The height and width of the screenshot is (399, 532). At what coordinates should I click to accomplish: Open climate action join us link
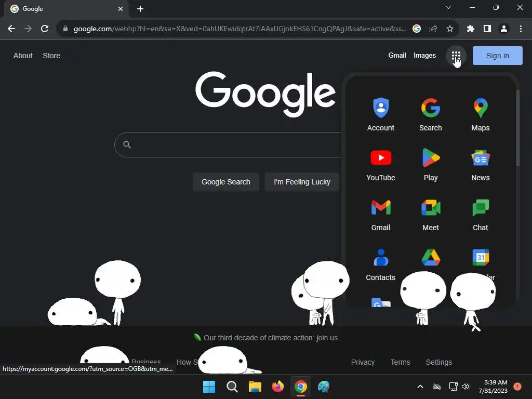270,338
